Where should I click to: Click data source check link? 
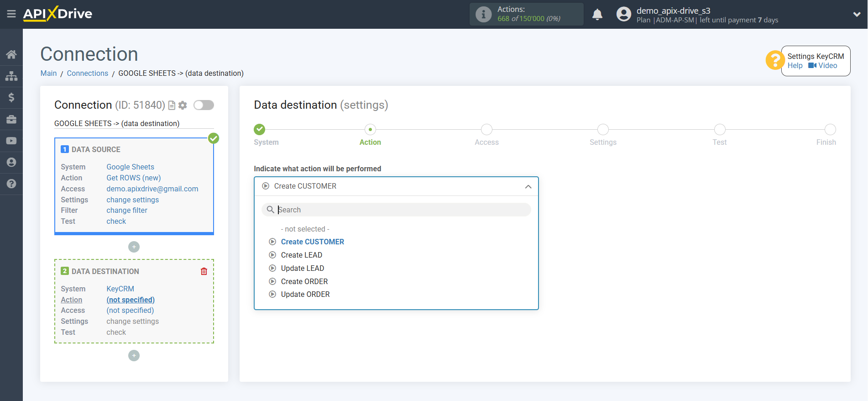(116, 221)
